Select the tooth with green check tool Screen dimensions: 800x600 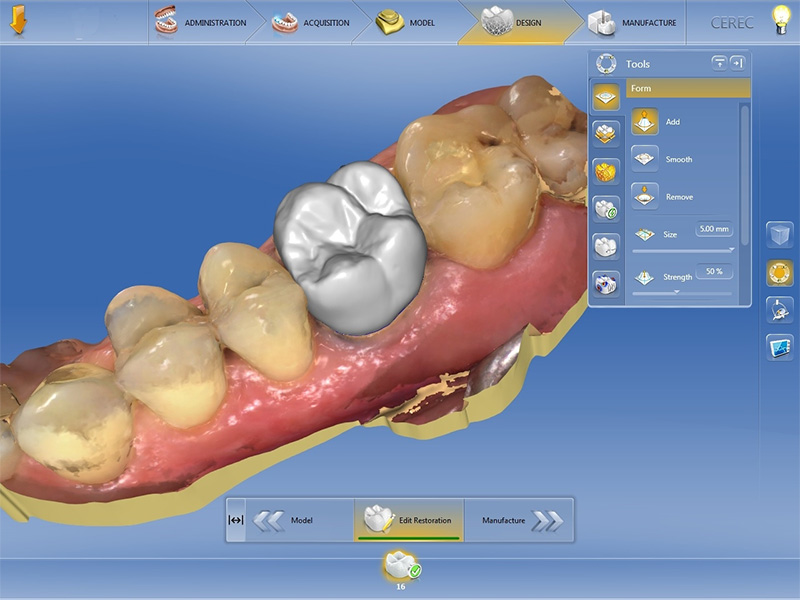click(606, 209)
